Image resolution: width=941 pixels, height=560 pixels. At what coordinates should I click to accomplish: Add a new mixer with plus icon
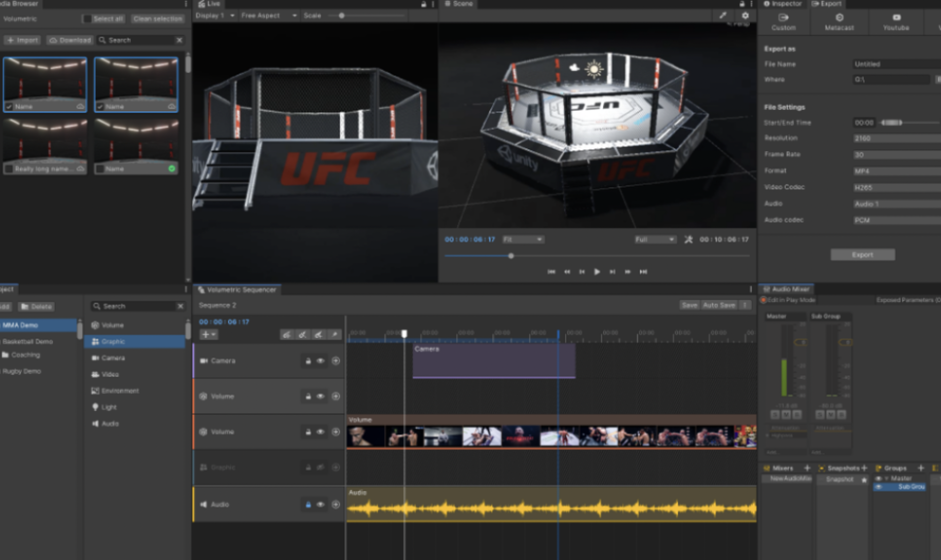(x=807, y=468)
